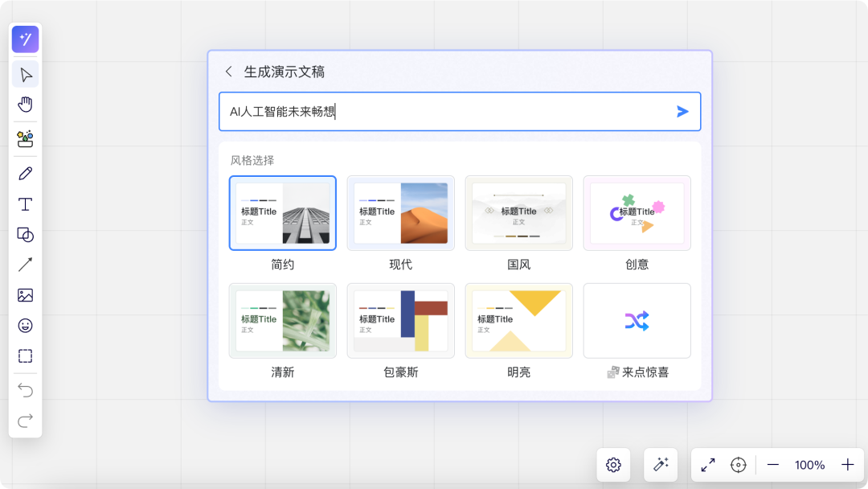Viewport: 868px width, 489px height.
Task: Select the shape tool
Action: [x=25, y=235]
